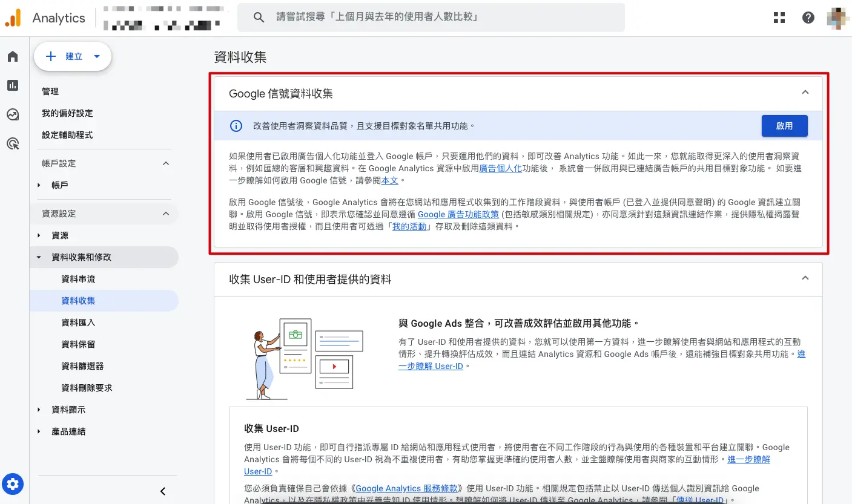The width and height of the screenshot is (852, 504).
Task: Open the Advertising icon in left rail
Action: [x=13, y=143]
